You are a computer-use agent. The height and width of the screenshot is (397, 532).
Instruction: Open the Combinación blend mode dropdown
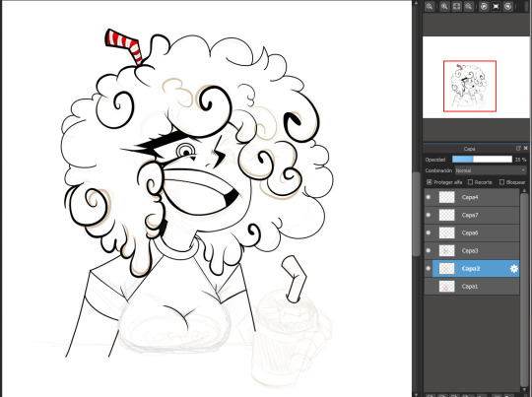[x=491, y=170]
